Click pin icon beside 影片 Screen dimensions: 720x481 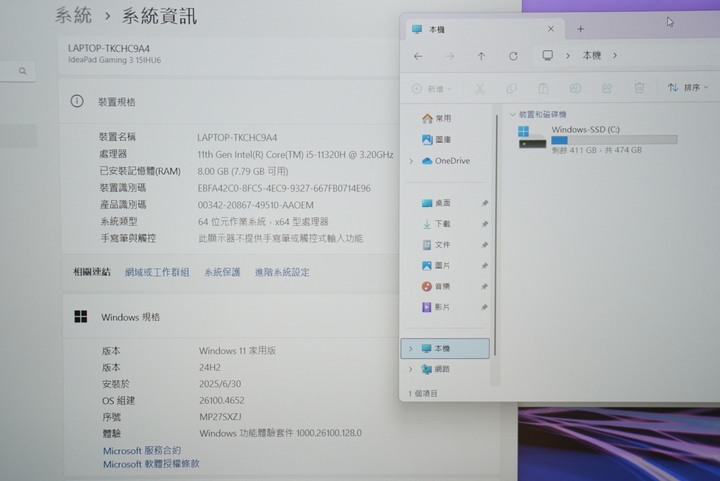coord(484,308)
